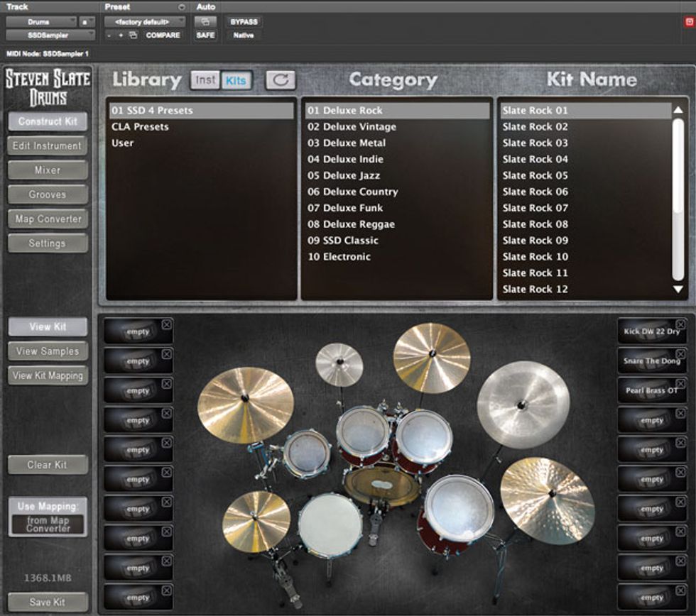Screen dimensions: 696x616
Task: Load the Slate Rock 12 kit
Action: pyautogui.click(x=585, y=289)
